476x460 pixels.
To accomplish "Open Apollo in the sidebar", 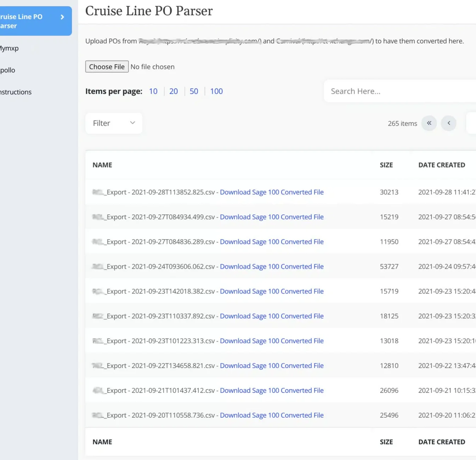I will pyautogui.click(x=8, y=70).
